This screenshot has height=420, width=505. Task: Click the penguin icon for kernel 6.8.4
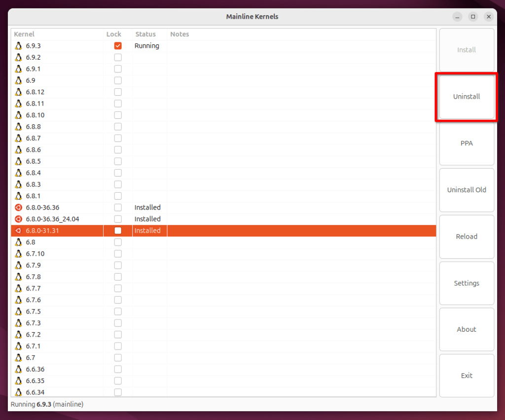pos(18,173)
